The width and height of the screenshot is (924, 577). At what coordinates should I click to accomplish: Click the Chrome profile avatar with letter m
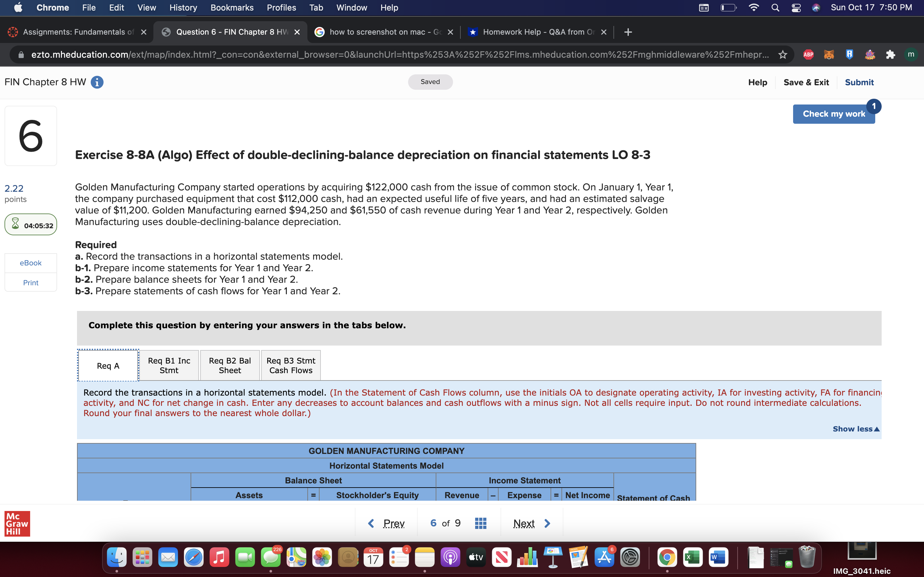(x=911, y=54)
